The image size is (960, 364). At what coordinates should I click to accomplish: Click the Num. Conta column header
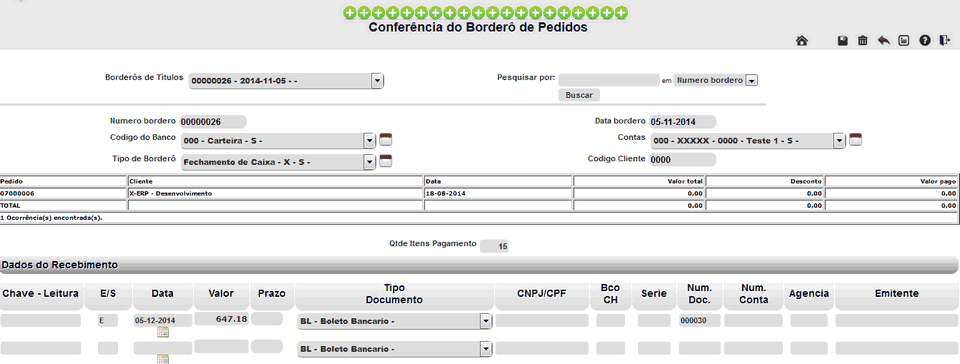tap(754, 294)
